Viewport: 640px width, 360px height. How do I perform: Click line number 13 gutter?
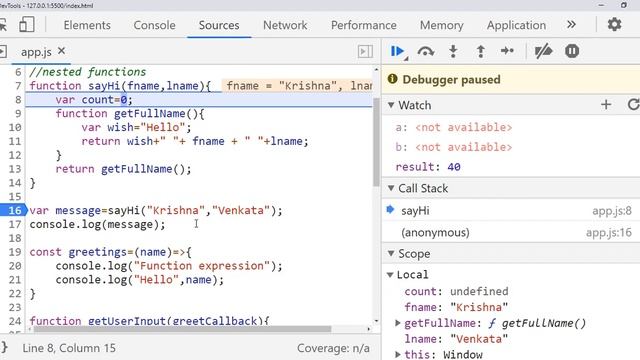click(x=15, y=169)
